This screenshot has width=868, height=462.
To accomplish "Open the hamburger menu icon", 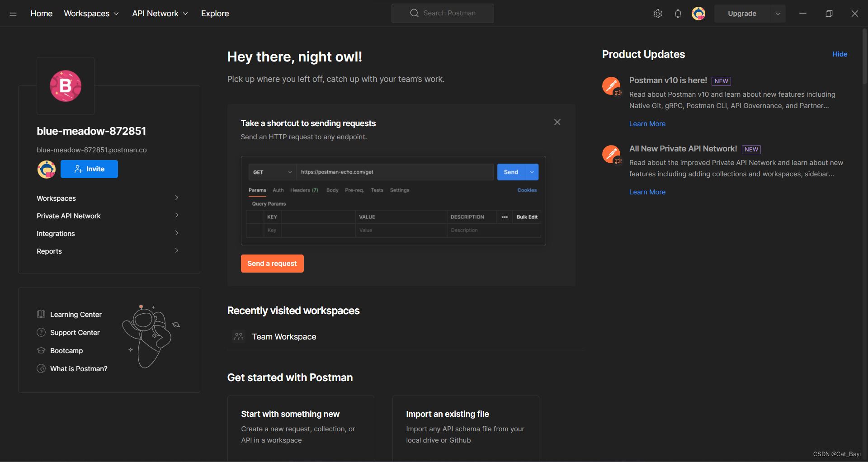I will [13, 14].
